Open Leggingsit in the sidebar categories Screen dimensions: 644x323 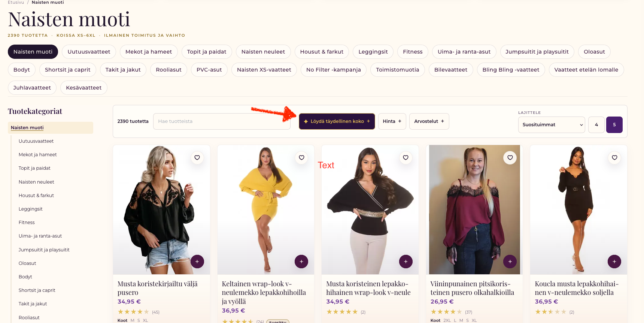[31, 209]
